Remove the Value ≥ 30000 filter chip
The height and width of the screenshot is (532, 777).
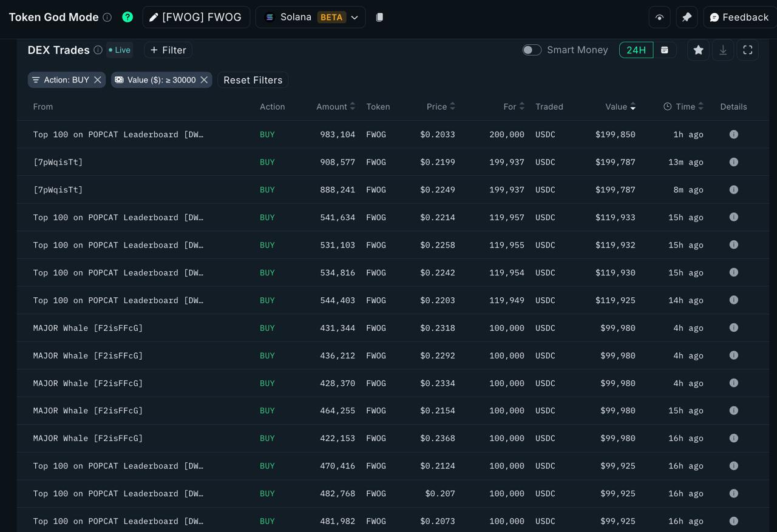pos(204,79)
